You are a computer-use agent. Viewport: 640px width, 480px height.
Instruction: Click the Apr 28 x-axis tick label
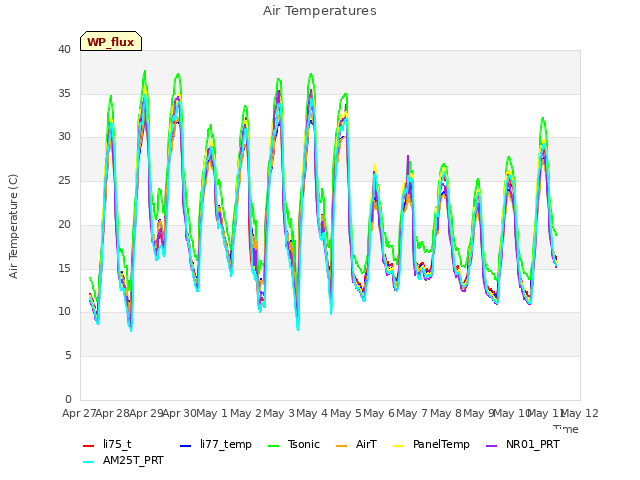point(112,413)
